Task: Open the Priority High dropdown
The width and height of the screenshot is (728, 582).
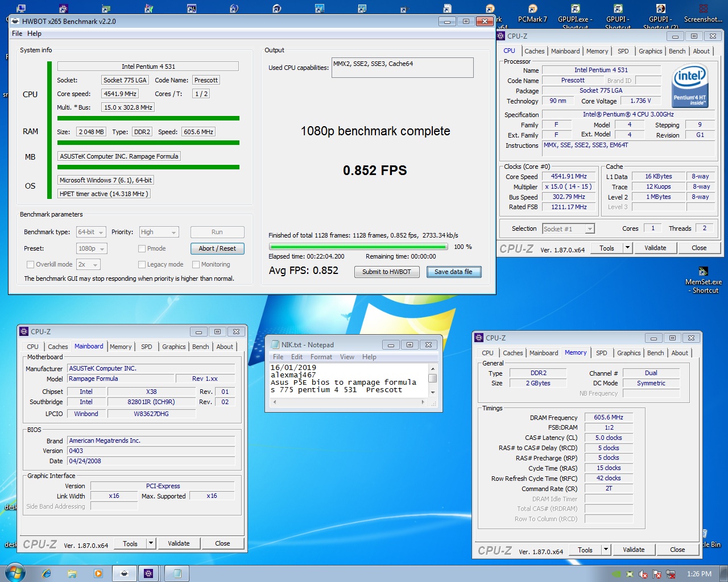Action: [159, 232]
